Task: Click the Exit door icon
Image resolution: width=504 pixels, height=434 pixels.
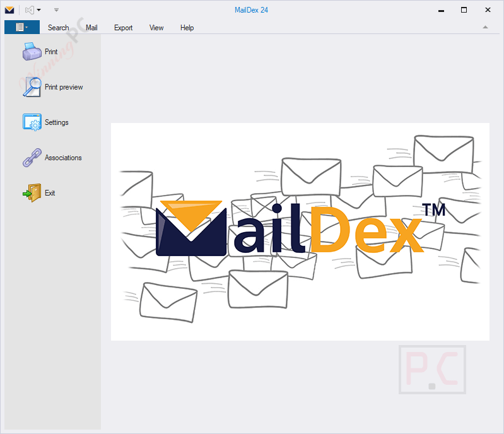Action: pyautogui.click(x=32, y=193)
